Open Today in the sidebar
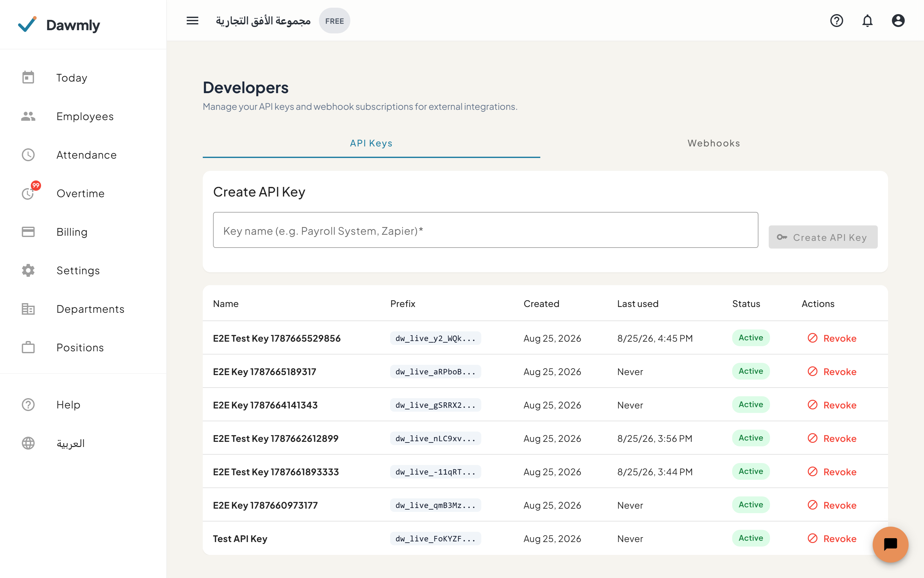Screen dimensions: 924x578 (x=72, y=78)
